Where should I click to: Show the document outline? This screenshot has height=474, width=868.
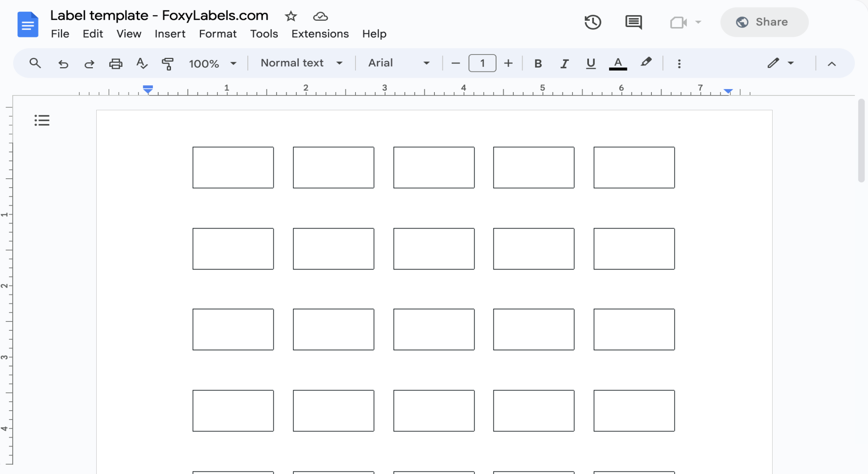coord(41,120)
